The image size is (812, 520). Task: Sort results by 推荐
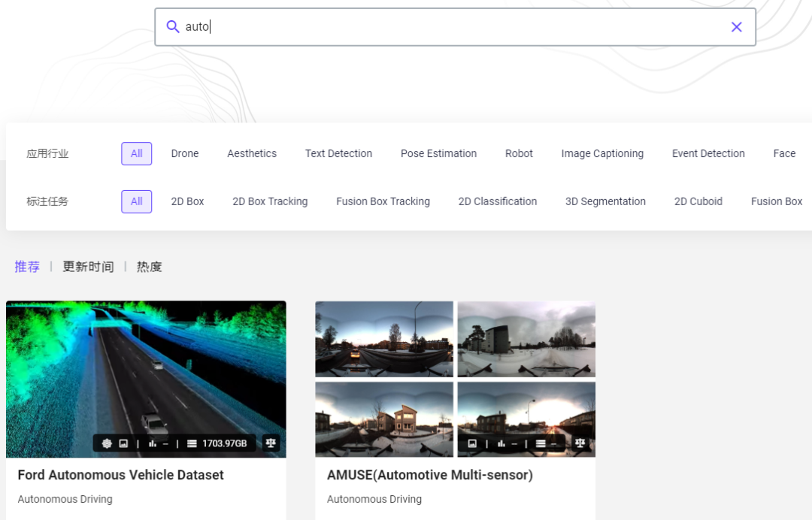[27, 267]
